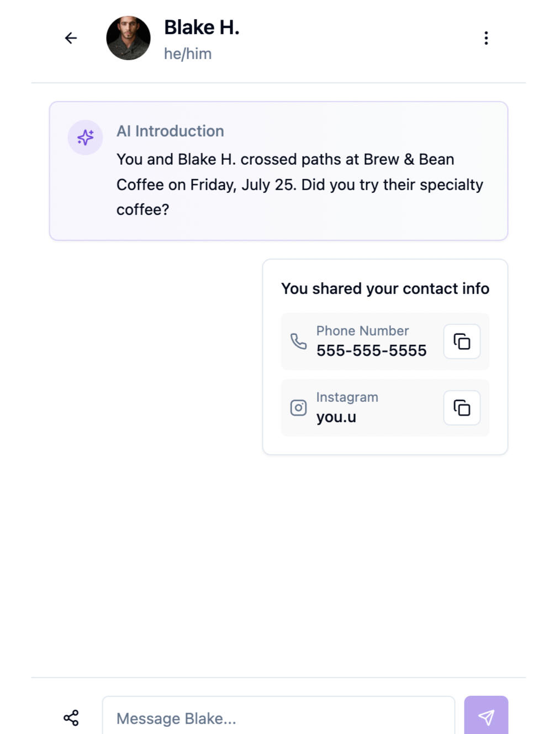Viewport: 560px width, 734px height.
Task: Open the share icon beside message box
Action: click(71, 718)
